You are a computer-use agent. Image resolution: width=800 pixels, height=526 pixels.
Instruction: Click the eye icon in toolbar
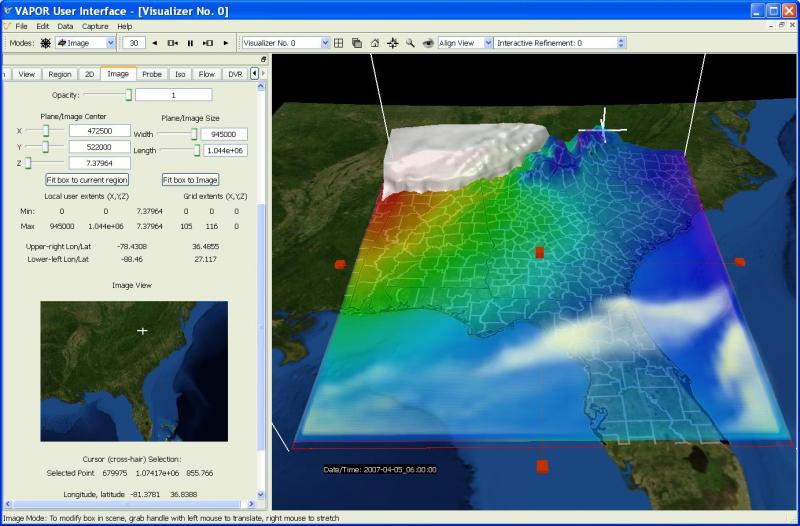click(427, 43)
